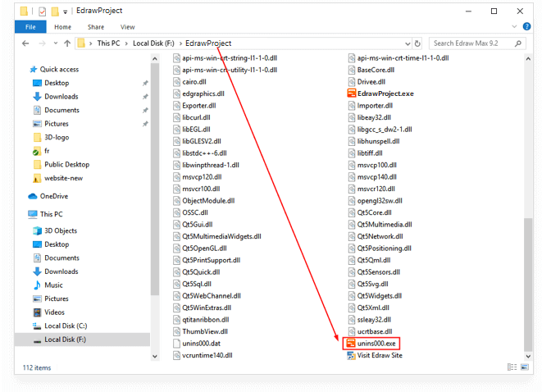Open Explorer Help question mark icon
The width and height of the screenshot is (542, 392).
pos(526,26)
